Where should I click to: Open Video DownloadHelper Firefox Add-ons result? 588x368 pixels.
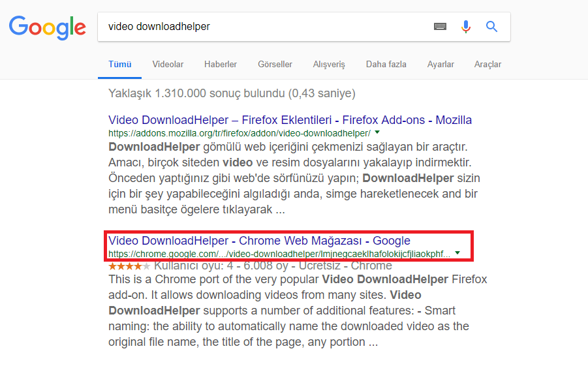click(290, 120)
